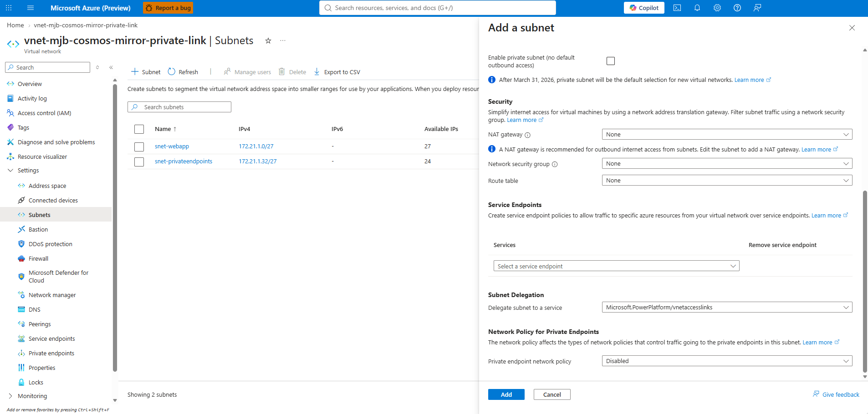Open Locks menu item

pyautogui.click(x=36, y=382)
